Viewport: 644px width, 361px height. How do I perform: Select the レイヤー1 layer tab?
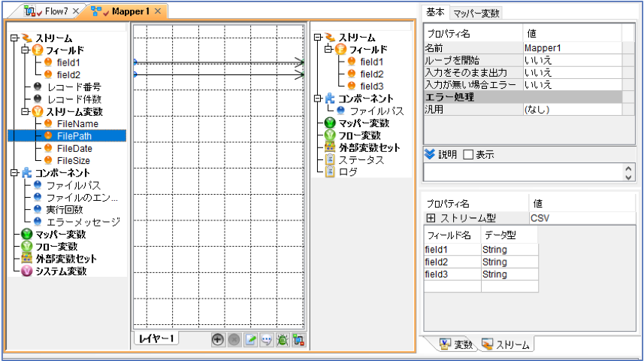click(156, 338)
